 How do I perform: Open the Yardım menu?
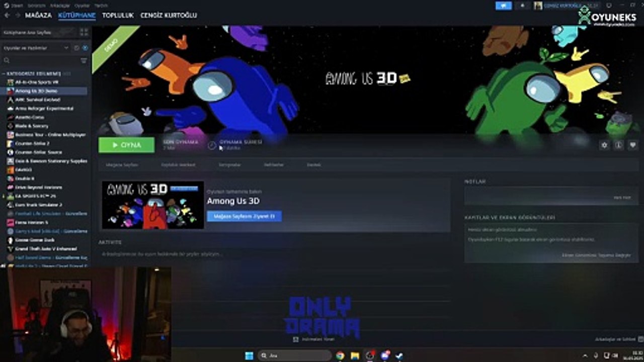pyautogui.click(x=101, y=6)
